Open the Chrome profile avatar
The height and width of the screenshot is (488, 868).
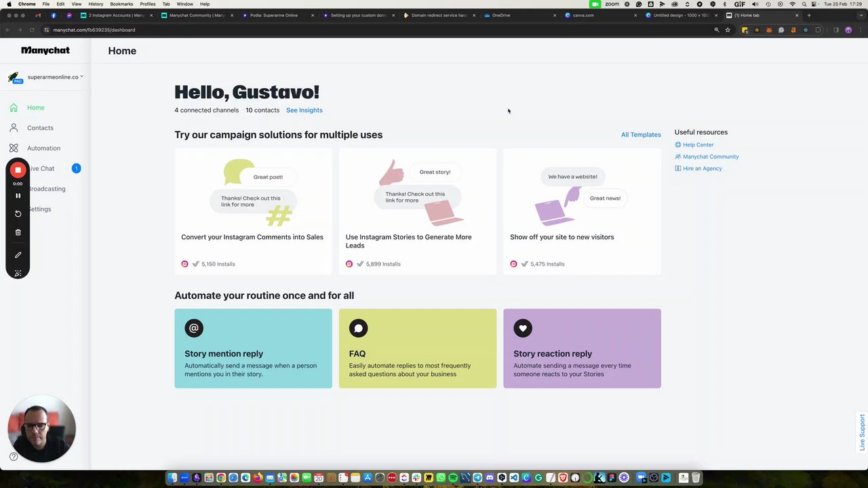coord(848,30)
